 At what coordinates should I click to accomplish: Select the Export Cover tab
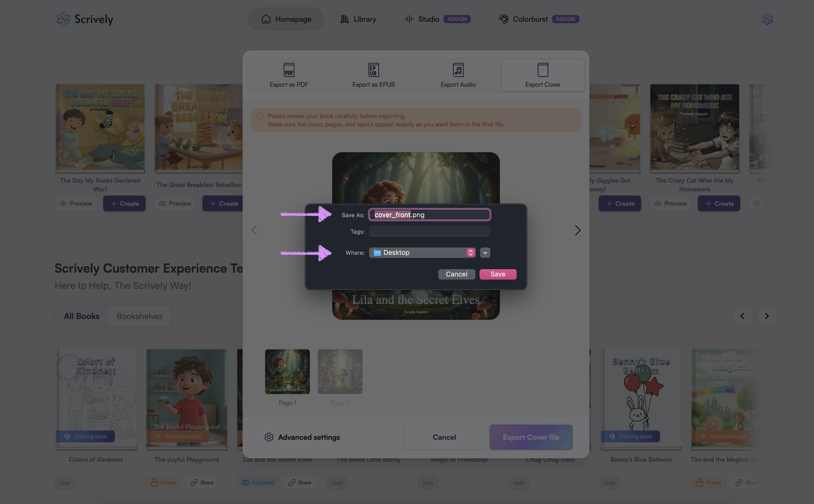[x=542, y=75]
